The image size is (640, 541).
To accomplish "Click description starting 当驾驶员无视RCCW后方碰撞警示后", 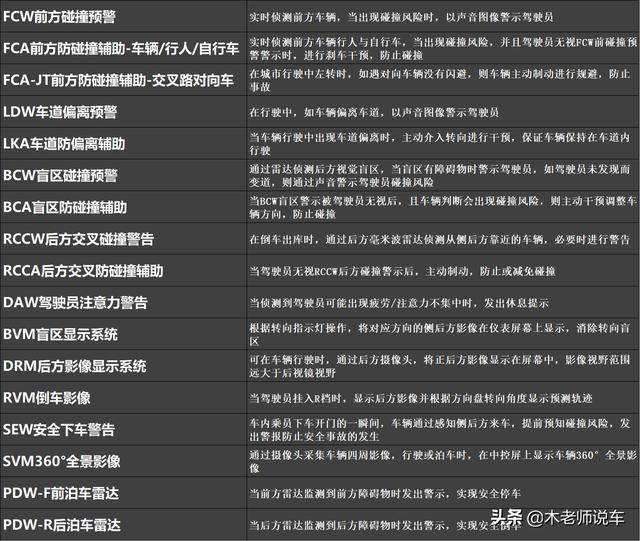I will [402, 271].
